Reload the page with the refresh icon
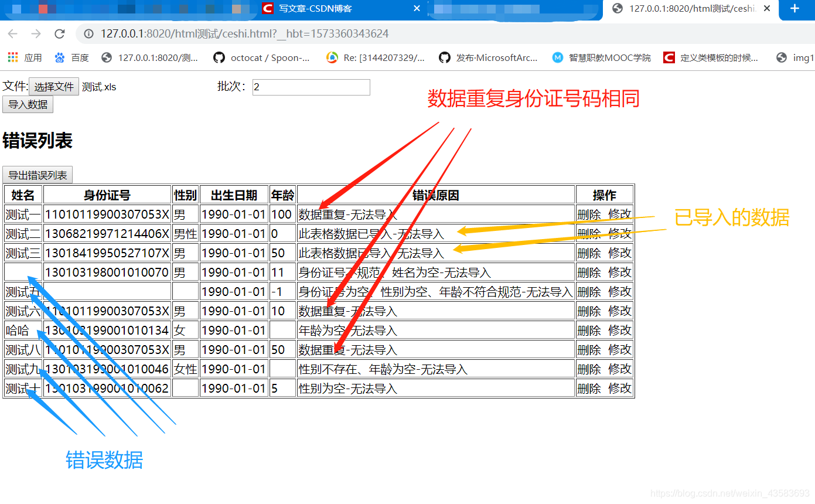The height and width of the screenshot is (504, 815). pos(60,34)
